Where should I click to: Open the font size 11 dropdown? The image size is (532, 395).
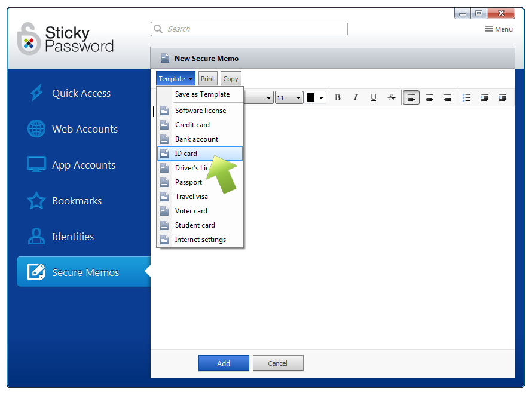[x=289, y=98]
